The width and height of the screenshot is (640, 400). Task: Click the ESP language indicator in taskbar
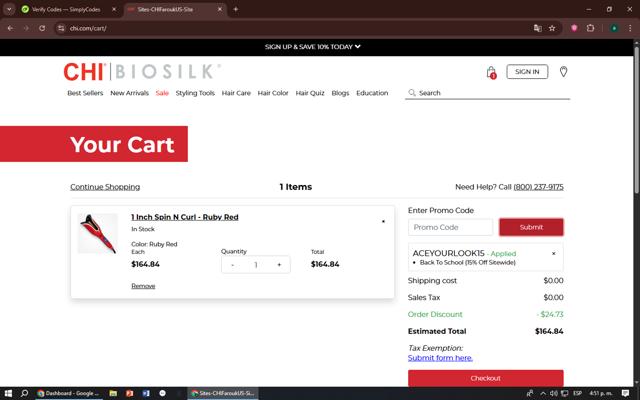click(577, 393)
